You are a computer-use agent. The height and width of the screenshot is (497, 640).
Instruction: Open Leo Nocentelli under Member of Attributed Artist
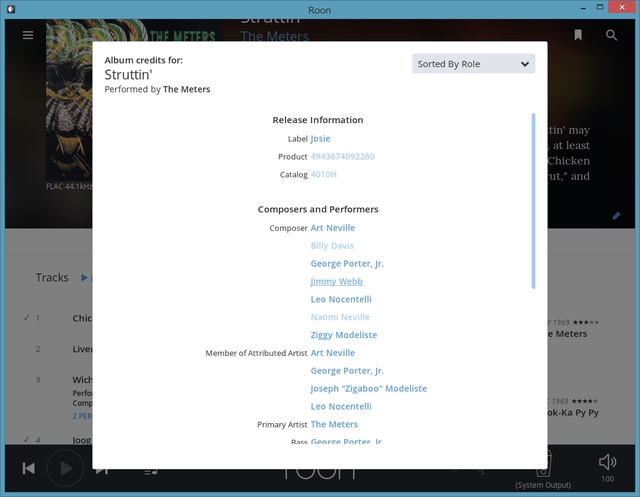click(341, 407)
